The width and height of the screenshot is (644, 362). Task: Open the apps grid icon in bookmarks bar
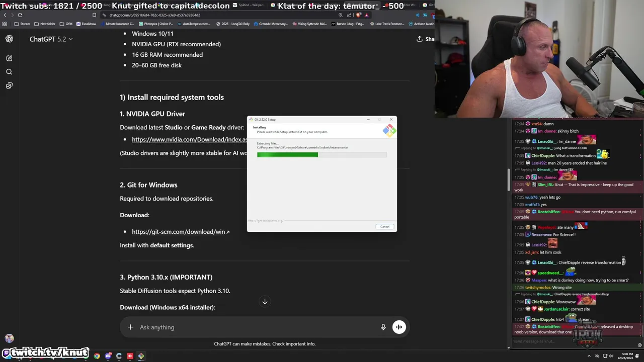pos(5,24)
